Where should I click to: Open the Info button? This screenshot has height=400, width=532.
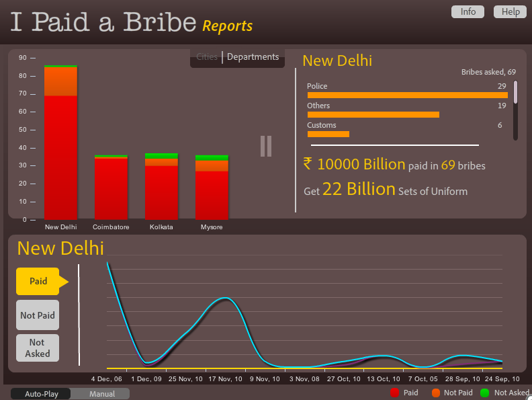[x=468, y=12]
